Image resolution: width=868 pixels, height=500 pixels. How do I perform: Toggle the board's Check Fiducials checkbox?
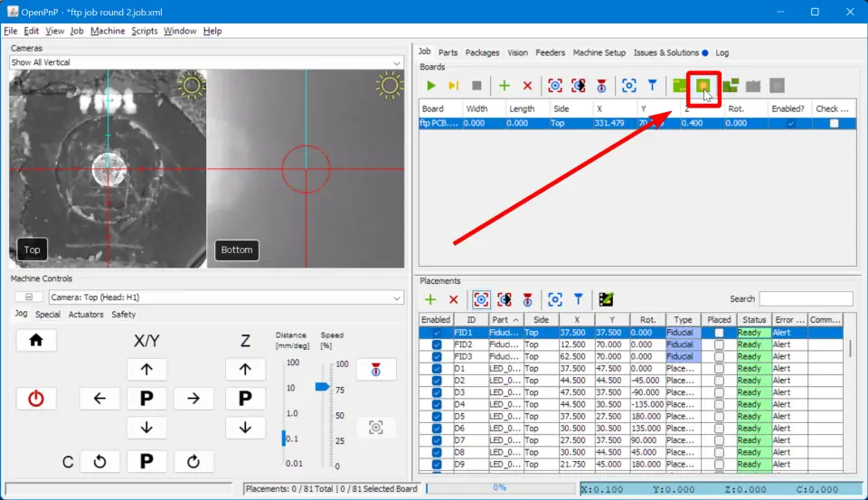pyautogui.click(x=834, y=123)
